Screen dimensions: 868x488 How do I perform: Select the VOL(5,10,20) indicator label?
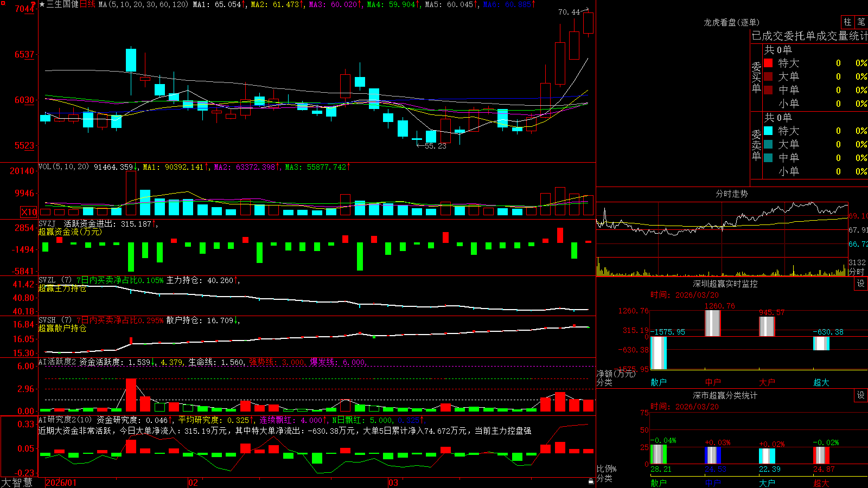(x=63, y=167)
